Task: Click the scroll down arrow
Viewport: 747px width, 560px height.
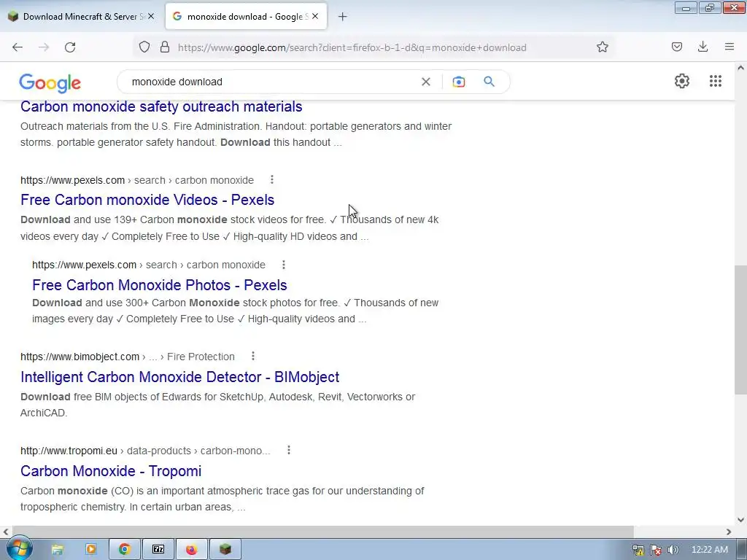Action: pyautogui.click(x=740, y=520)
